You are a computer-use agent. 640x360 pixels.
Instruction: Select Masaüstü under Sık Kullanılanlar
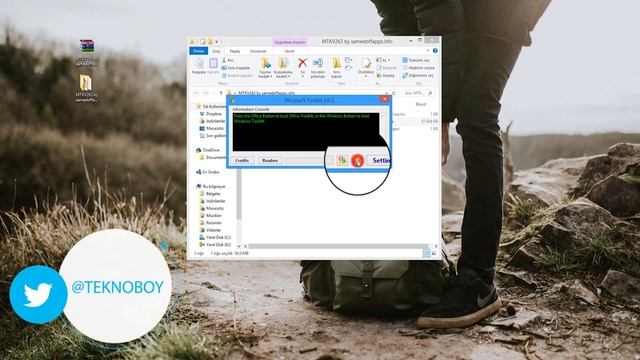211,128
